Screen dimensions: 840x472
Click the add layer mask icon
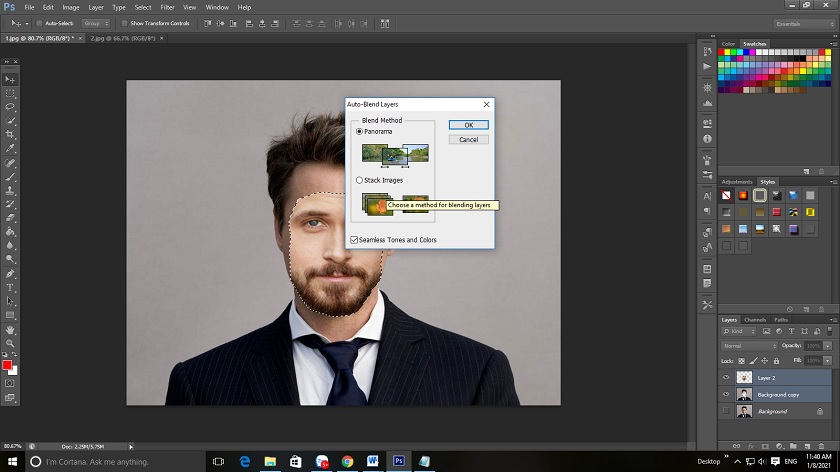pyautogui.click(x=765, y=446)
